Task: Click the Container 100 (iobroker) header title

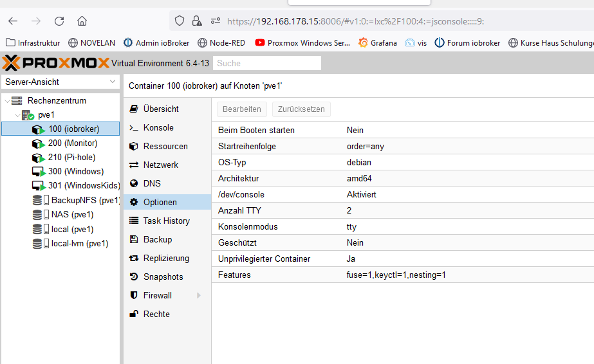Action: [205, 86]
